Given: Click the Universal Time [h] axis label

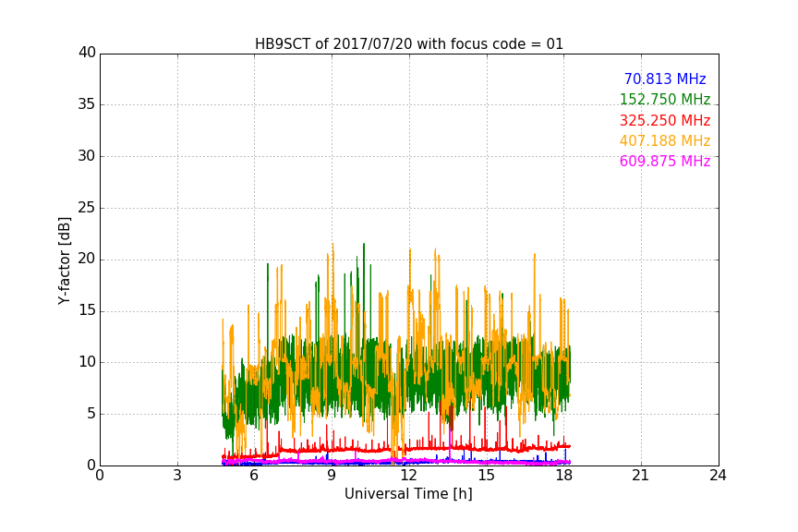Looking at the screenshot, I should tap(408, 494).
